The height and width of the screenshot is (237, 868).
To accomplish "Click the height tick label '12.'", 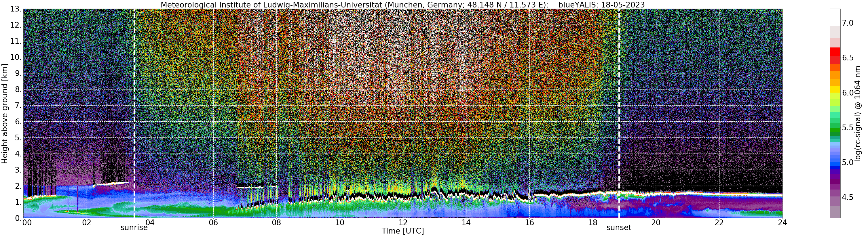I will [16, 25].
